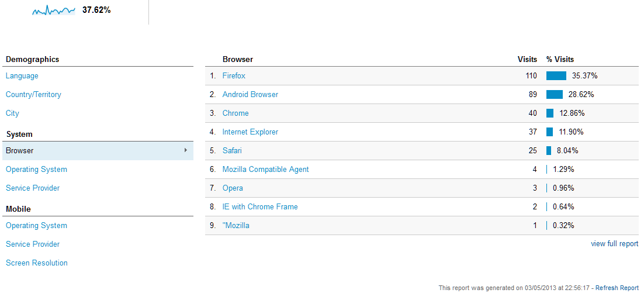This screenshot has width=644, height=293.
Task: Open the City dimension
Action: pos(12,113)
